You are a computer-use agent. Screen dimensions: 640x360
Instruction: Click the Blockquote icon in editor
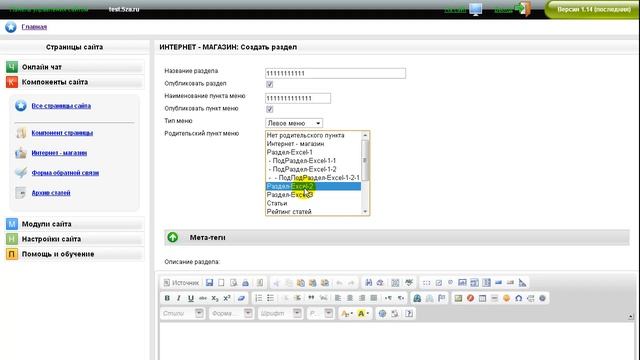click(x=311, y=298)
